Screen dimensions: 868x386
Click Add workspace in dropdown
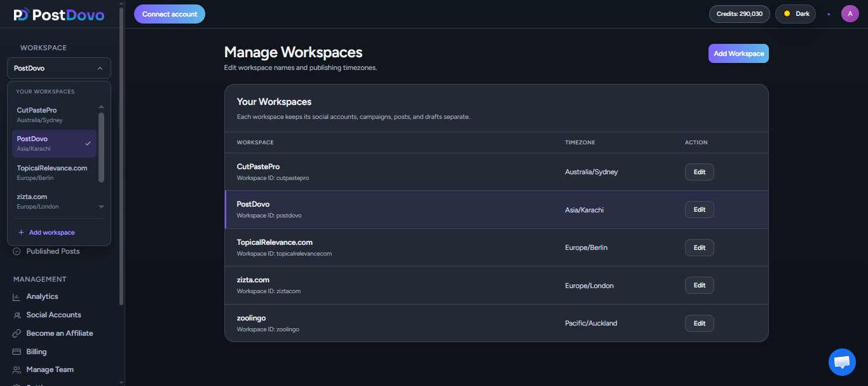[x=51, y=233]
